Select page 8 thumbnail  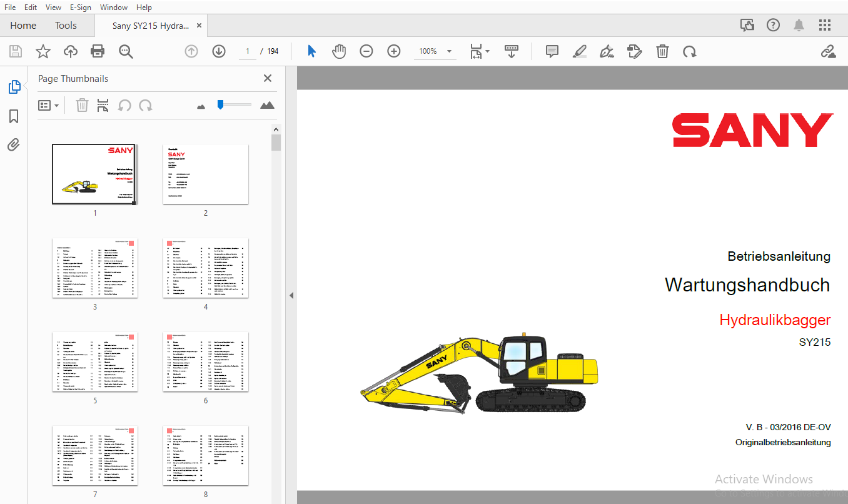[x=206, y=455]
